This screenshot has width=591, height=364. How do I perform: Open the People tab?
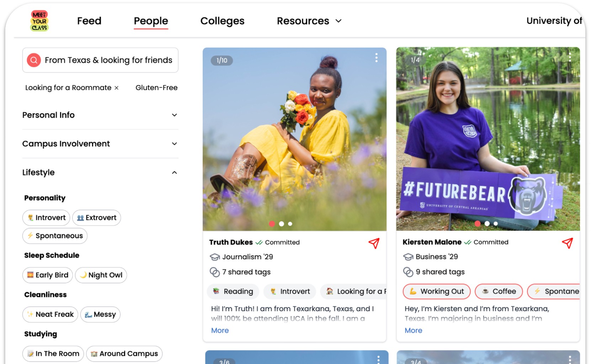point(151,21)
